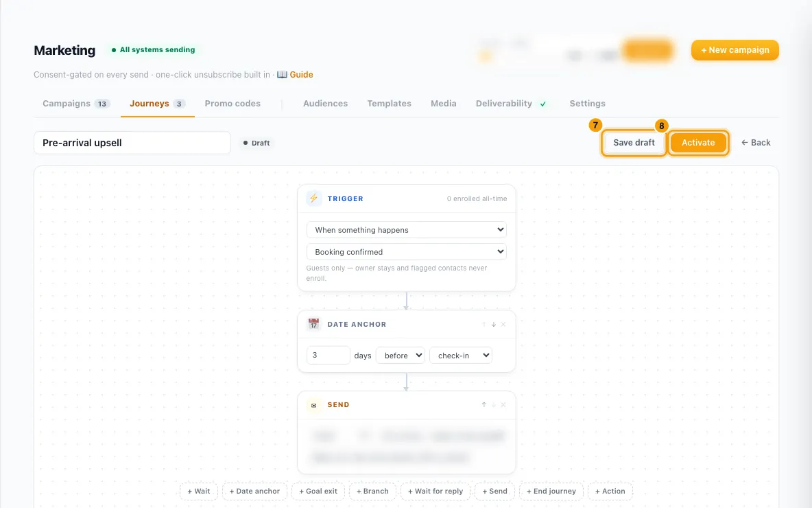Viewport: 812px width, 508px height.
Task: Click the envelope Send step icon
Action: [313, 405]
